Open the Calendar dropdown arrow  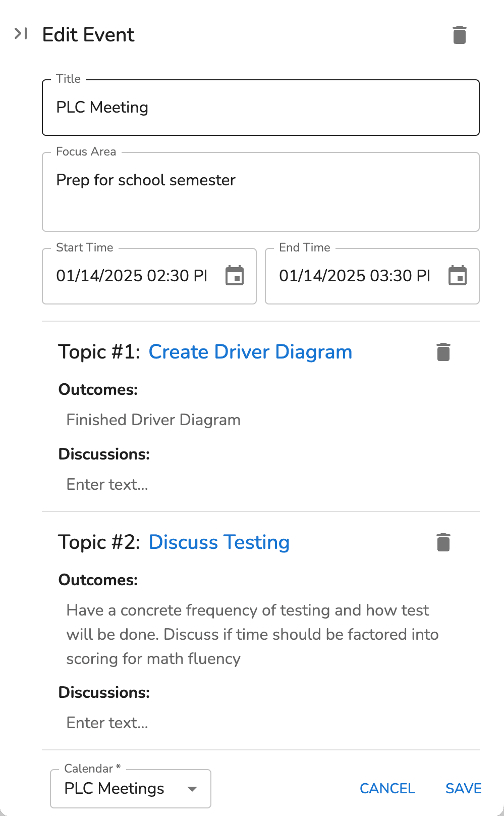point(192,789)
